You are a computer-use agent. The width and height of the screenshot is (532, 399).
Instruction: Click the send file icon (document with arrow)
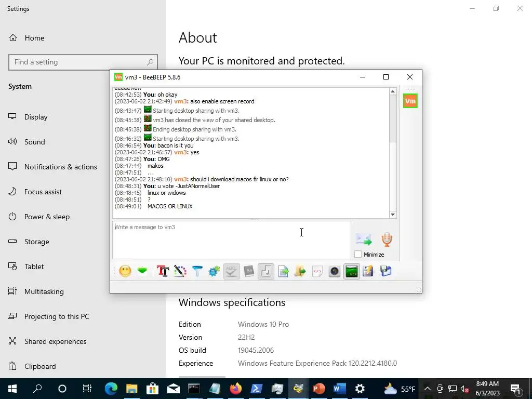[x=283, y=271]
